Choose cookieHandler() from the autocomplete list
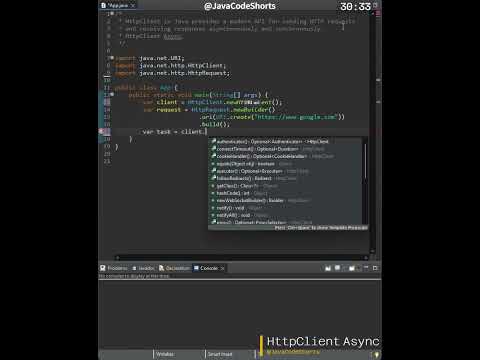The width and height of the screenshot is (480, 360). click(285, 156)
